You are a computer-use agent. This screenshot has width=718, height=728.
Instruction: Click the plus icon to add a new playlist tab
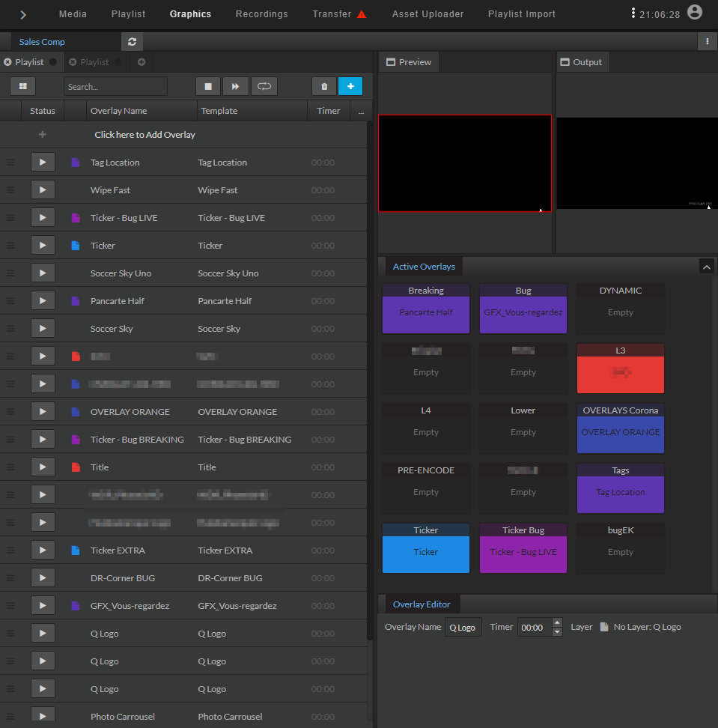[141, 62]
